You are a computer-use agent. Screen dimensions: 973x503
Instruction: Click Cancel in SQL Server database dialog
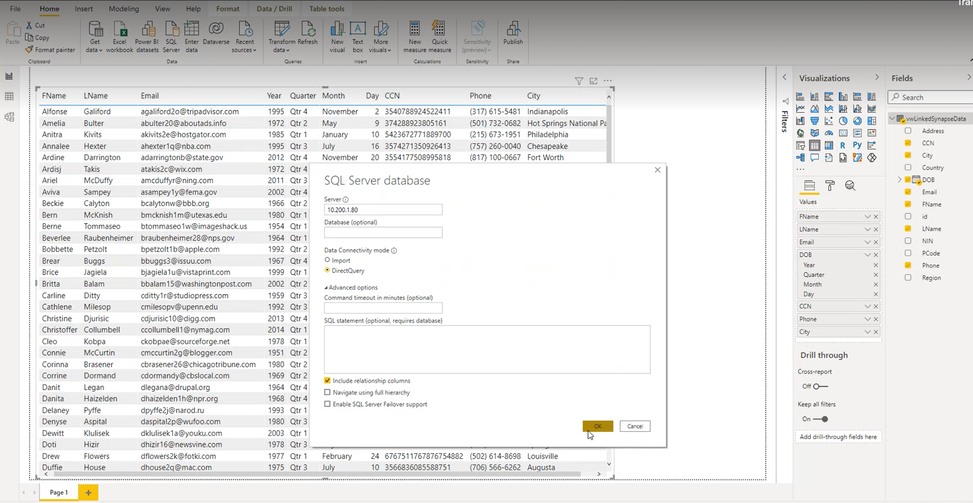pyautogui.click(x=635, y=426)
